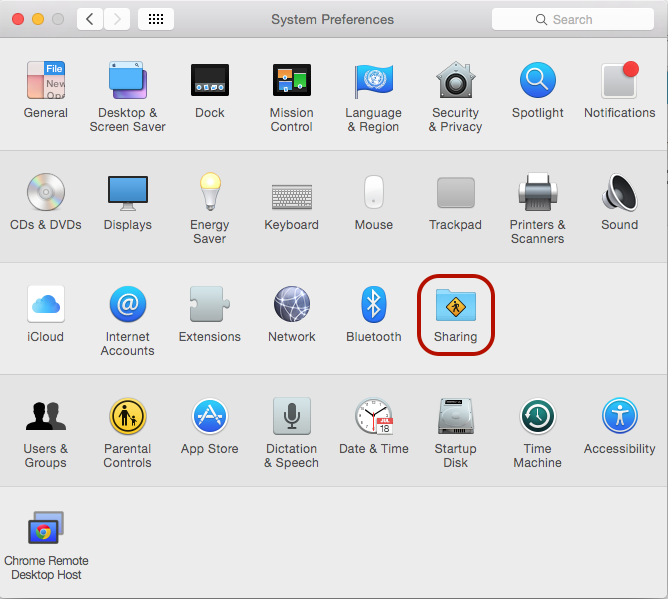Click the Show All grid button
Image resolution: width=668 pixels, height=599 pixels.
click(x=155, y=19)
